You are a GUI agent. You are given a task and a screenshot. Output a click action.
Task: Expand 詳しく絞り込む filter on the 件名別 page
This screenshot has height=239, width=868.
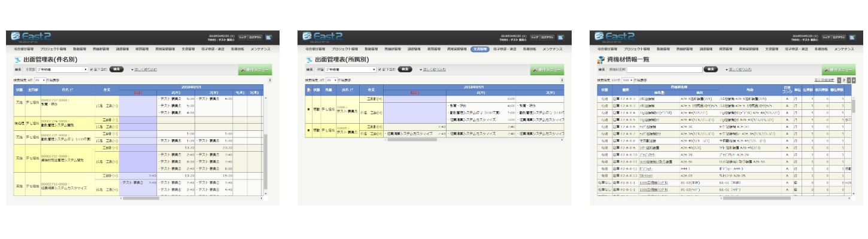pyautogui.click(x=144, y=69)
